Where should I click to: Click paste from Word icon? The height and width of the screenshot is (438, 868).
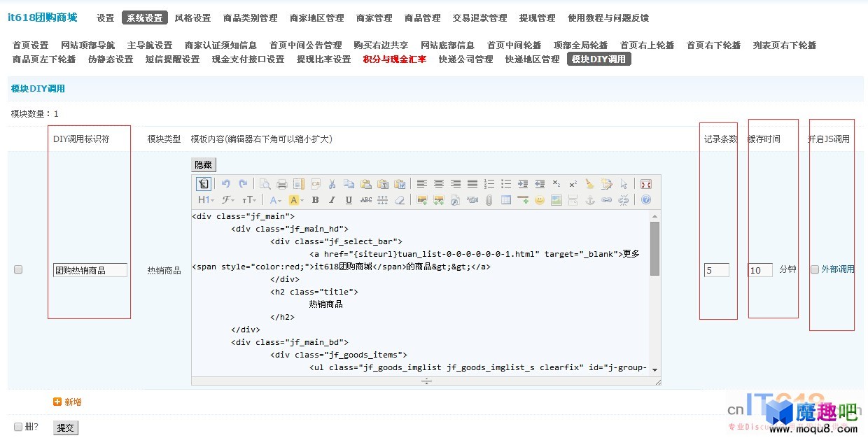(400, 184)
